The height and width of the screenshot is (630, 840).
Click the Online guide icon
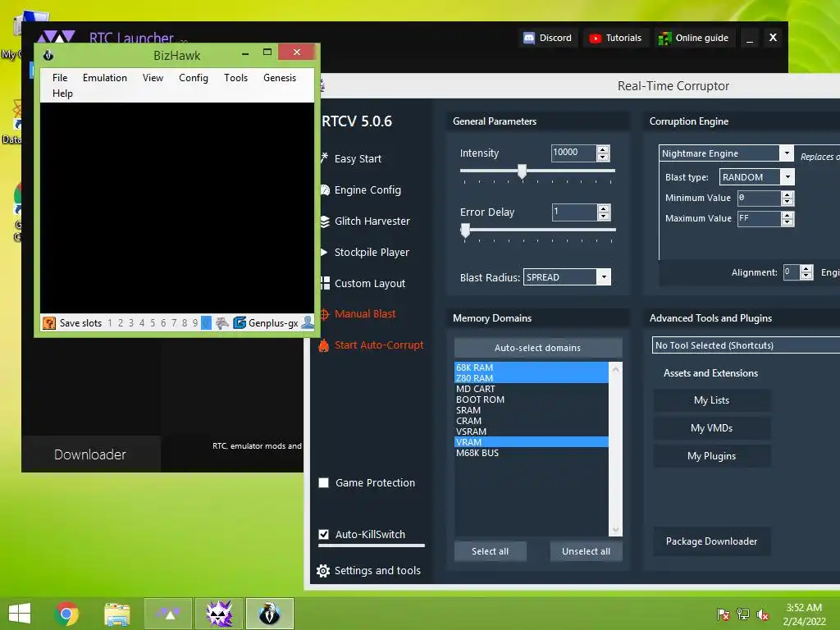pyautogui.click(x=664, y=38)
